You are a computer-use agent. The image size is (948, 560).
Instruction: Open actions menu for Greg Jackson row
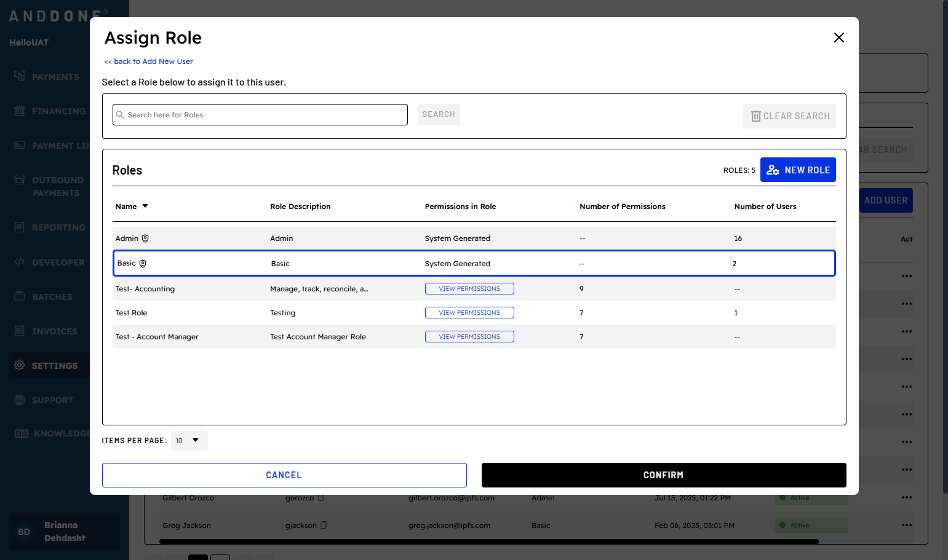pyautogui.click(x=907, y=525)
